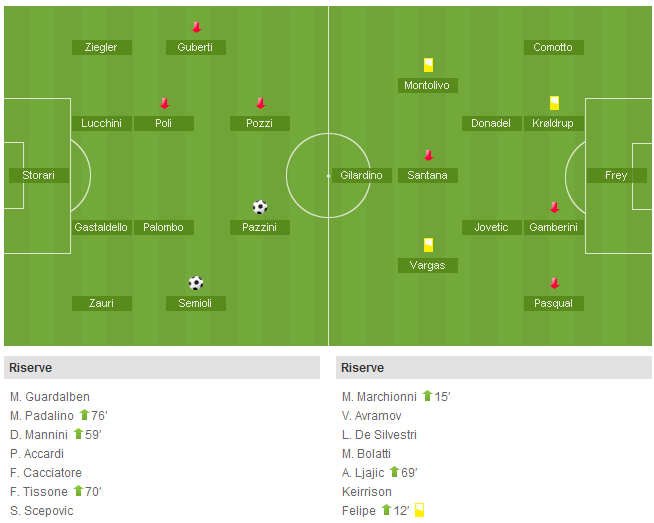Click the goal ball icon above Semioli

tap(196, 283)
